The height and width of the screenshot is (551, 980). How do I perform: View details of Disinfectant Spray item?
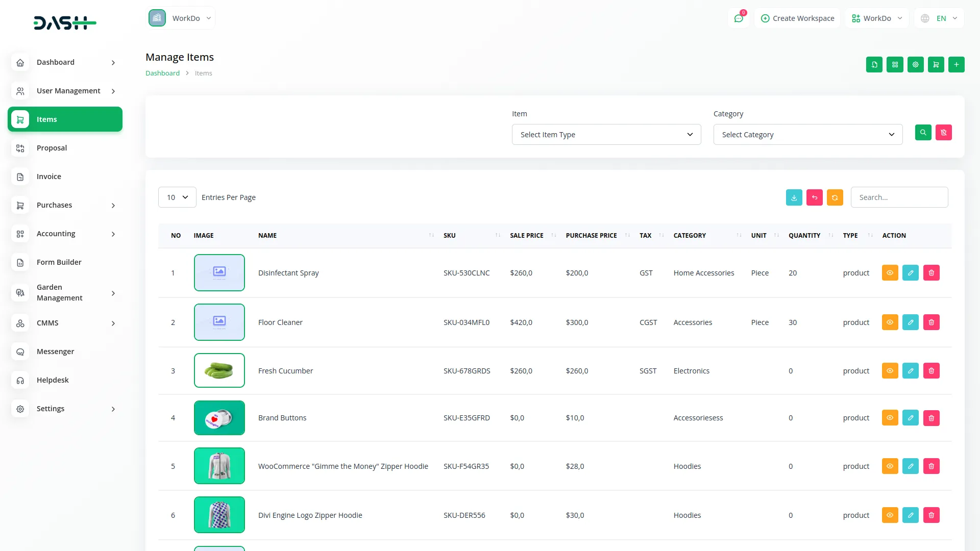click(x=890, y=273)
